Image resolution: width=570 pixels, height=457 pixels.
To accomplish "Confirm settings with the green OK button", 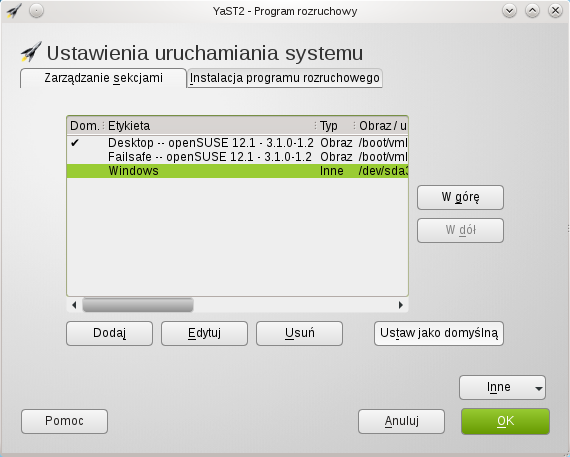I will [505, 421].
